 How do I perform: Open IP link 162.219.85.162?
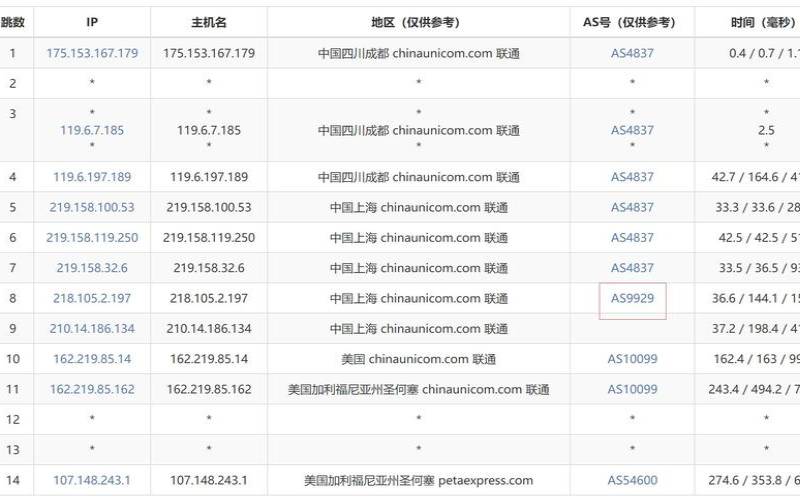point(92,389)
